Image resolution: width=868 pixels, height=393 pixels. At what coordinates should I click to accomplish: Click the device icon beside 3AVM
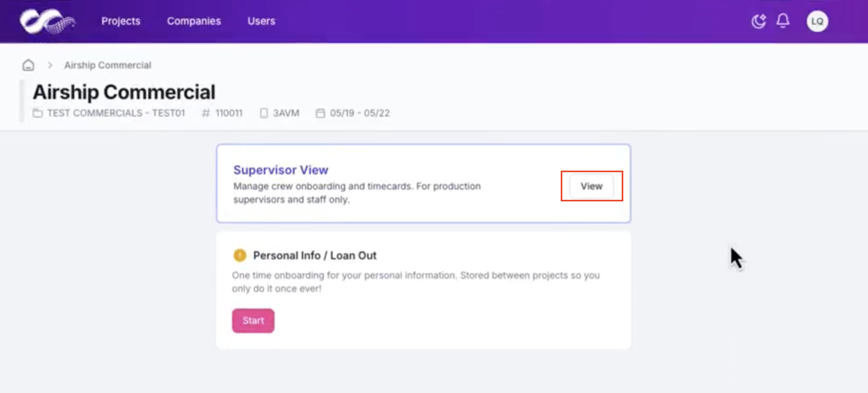[x=264, y=113]
